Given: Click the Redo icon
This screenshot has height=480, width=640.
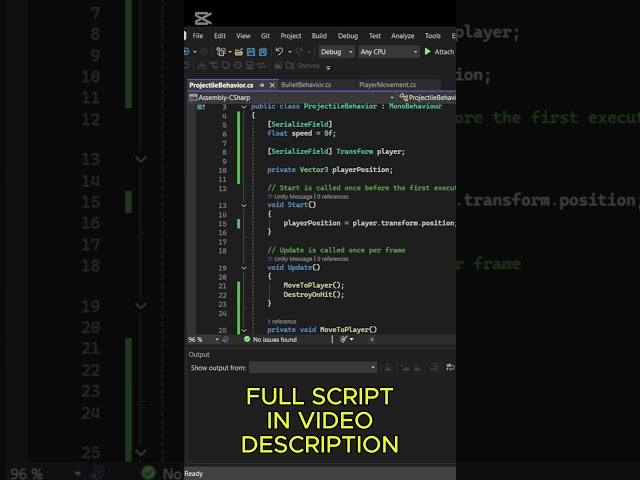Looking at the screenshot, I should point(299,51).
